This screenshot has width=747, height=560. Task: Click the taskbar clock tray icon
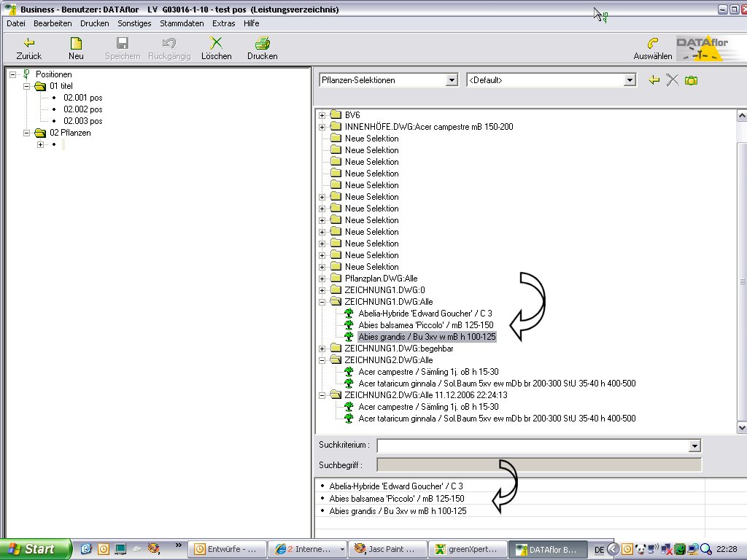(627, 550)
